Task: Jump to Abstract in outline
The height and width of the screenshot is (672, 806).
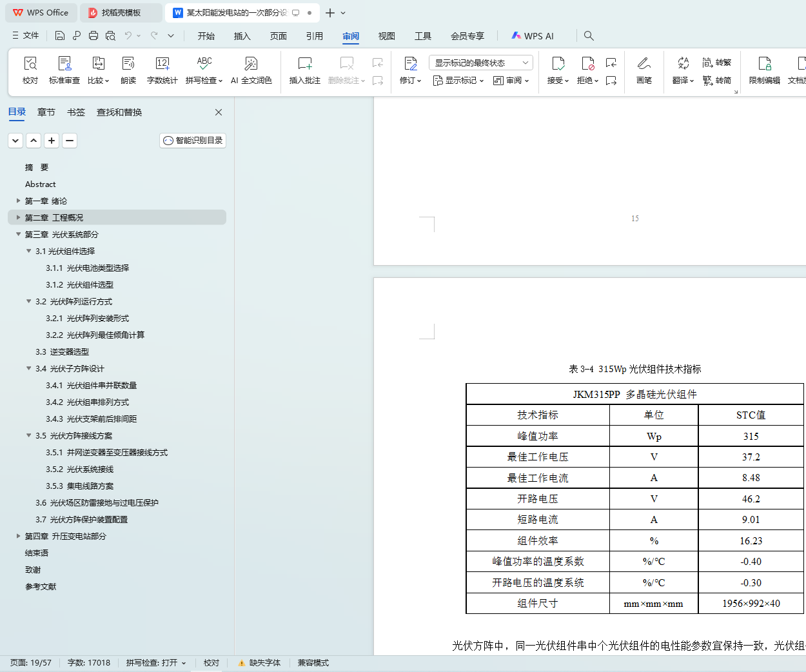Action: pyautogui.click(x=40, y=184)
